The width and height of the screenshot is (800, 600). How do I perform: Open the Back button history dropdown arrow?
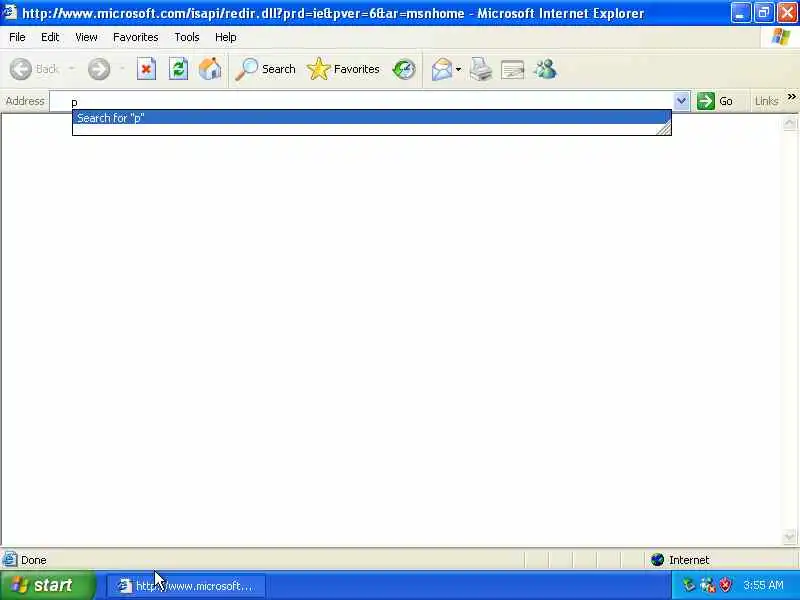[71, 68]
